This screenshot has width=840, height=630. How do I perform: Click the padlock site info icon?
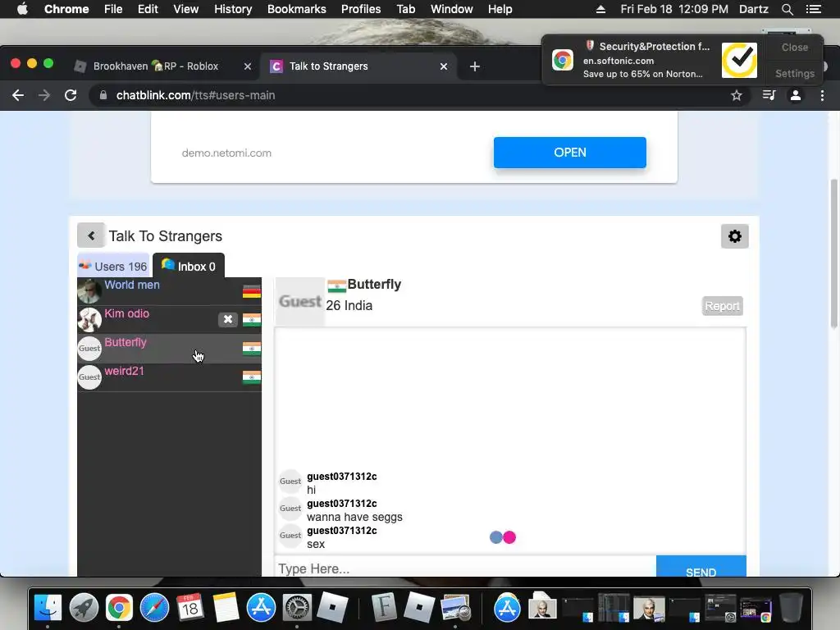103,95
